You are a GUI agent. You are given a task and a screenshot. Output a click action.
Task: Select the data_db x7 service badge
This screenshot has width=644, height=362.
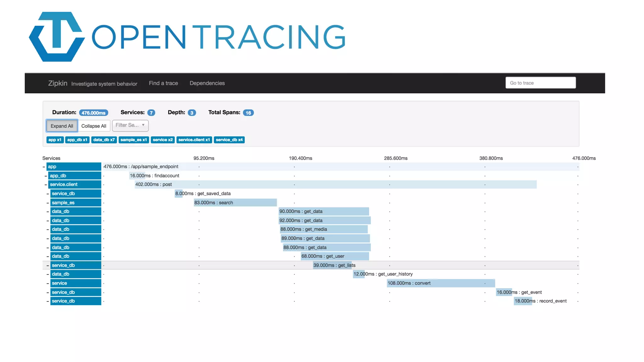104,140
